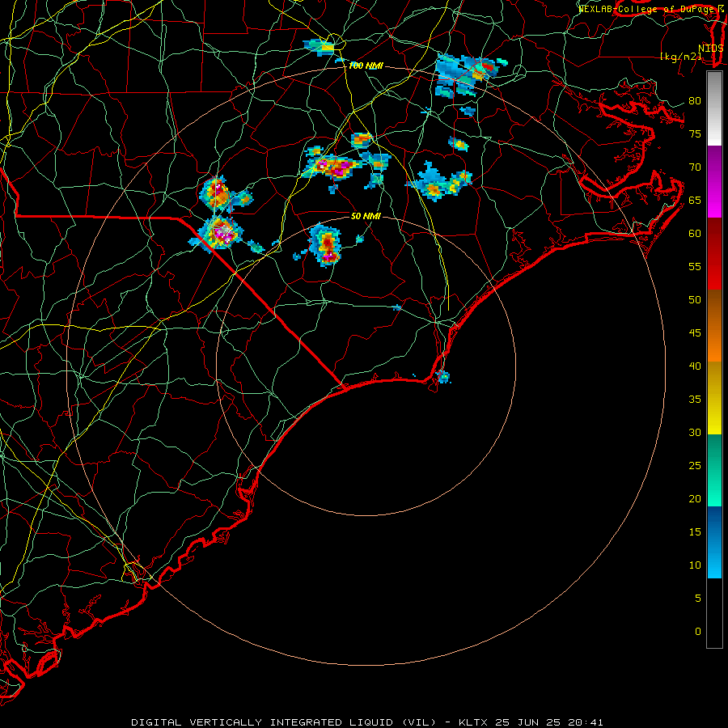Select the white-gray segment of the color scale

pyautogui.click(x=714, y=108)
